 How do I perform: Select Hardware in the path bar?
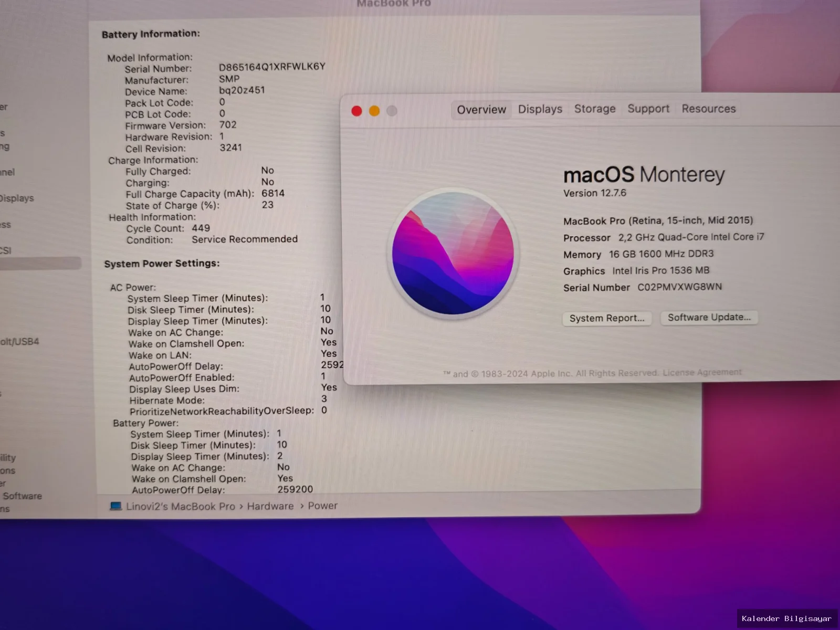(x=270, y=506)
